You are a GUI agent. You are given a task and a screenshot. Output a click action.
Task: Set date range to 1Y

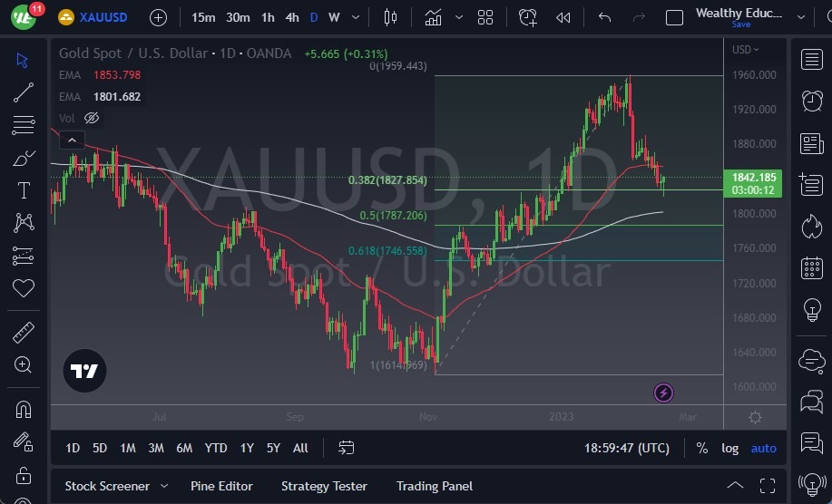tap(247, 449)
